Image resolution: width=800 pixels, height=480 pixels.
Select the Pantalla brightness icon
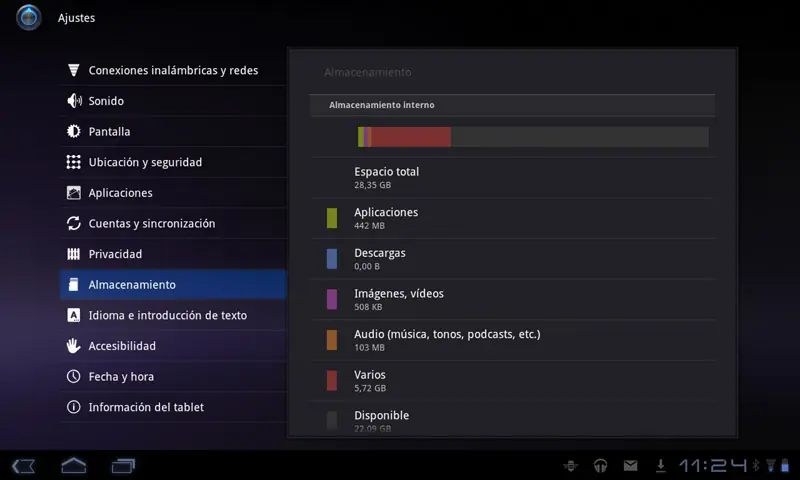73,131
